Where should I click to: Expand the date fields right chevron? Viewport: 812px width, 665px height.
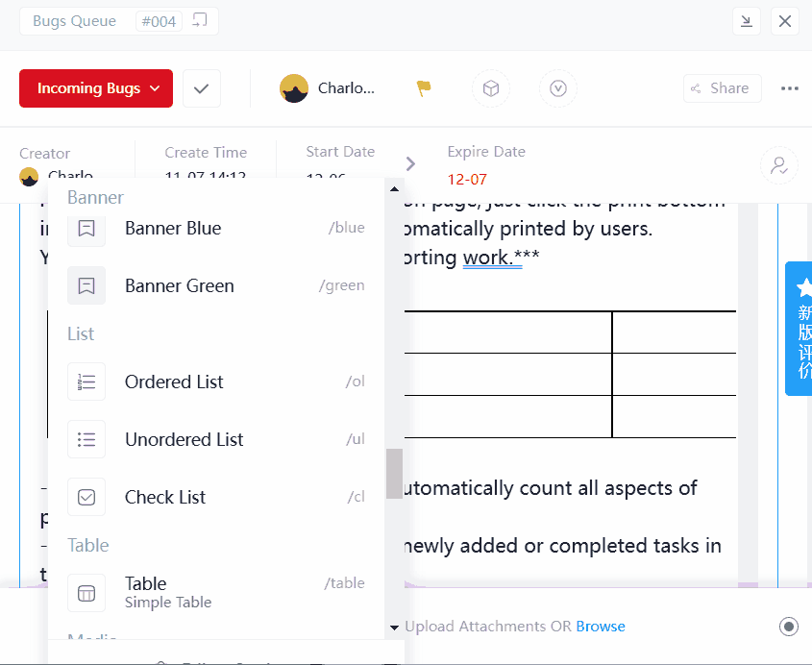point(410,163)
